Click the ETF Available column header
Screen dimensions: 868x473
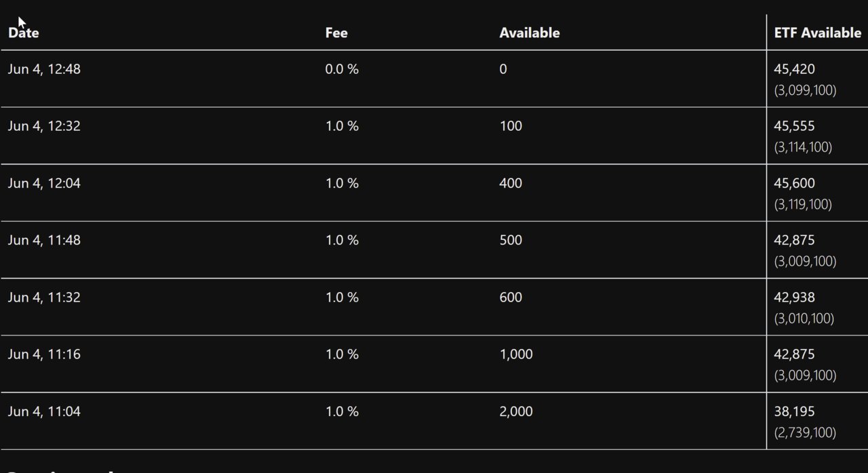pyautogui.click(x=817, y=33)
